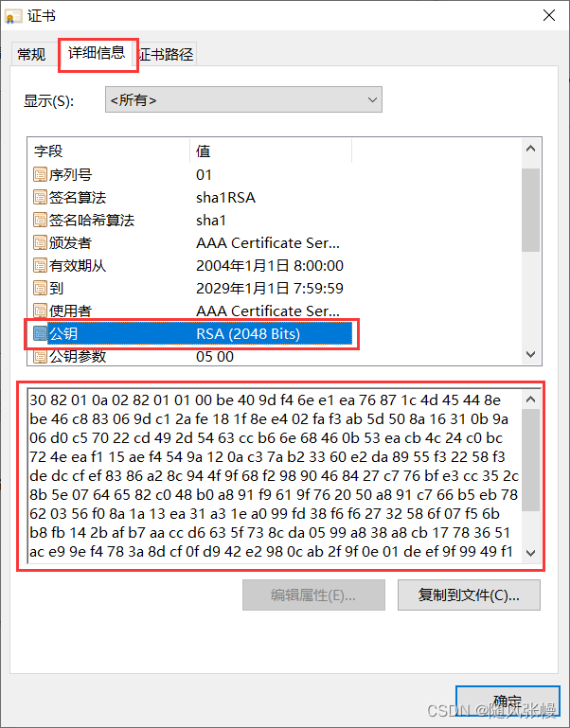Click the 序列号 field icon

coord(41,174)
